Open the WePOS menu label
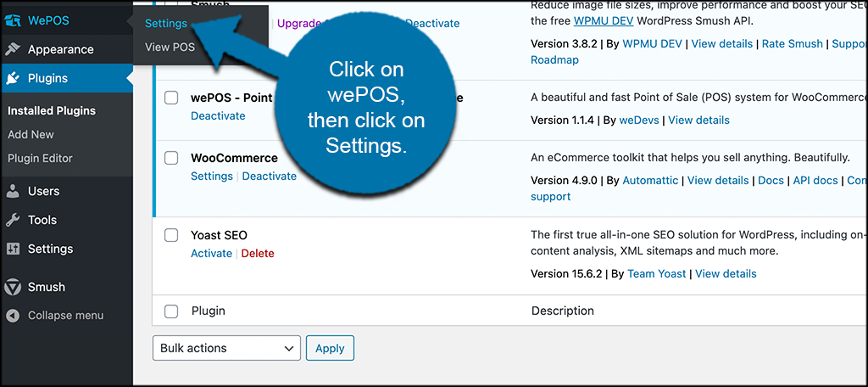Viewport: 868px width, 387px height. click(x=48, y=21)
